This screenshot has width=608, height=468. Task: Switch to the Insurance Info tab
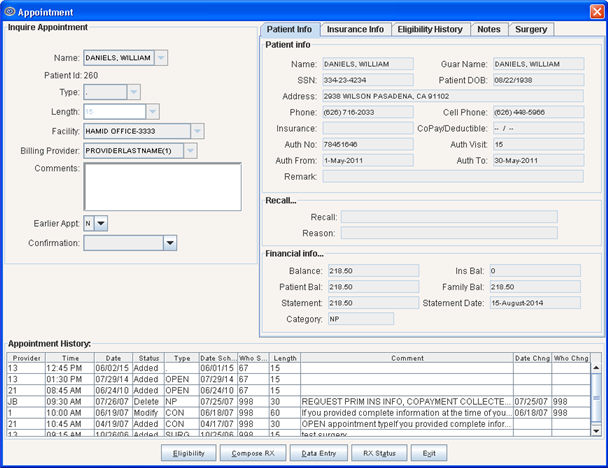[x=355, y=29]
